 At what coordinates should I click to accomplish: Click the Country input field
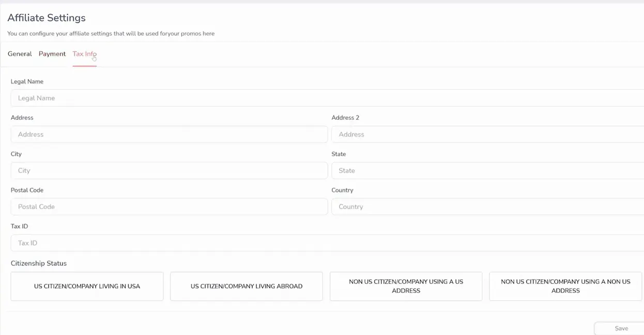(488, 206)
